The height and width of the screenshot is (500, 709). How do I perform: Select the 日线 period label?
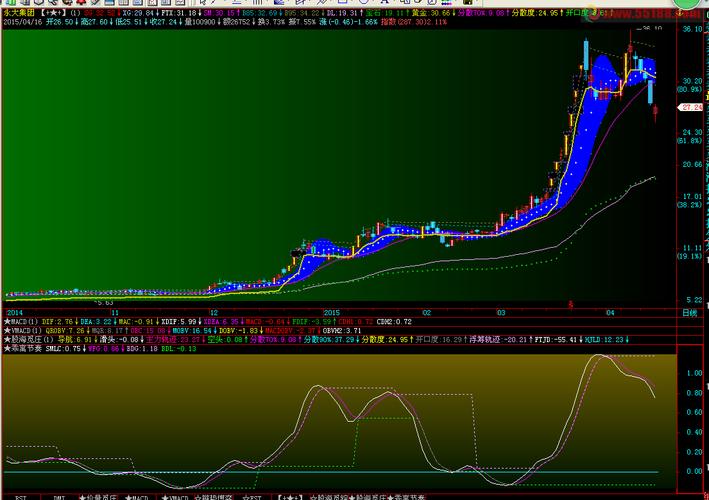[690, 313]
